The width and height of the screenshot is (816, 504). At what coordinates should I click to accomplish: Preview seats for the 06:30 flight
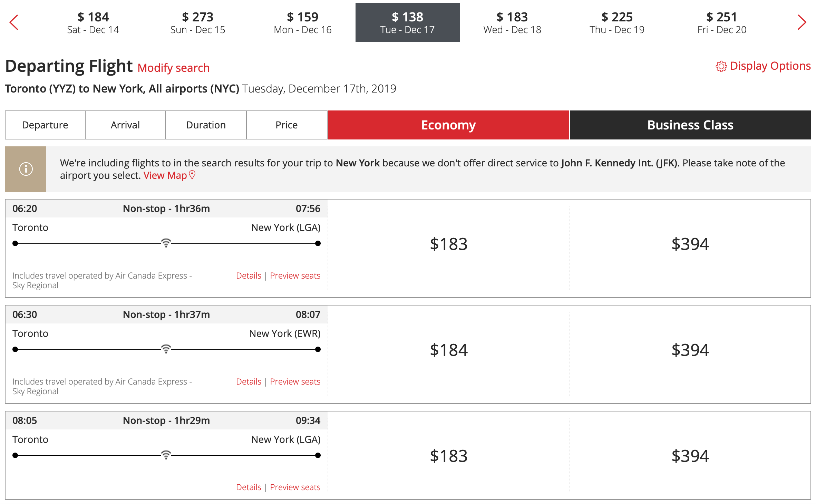295,381
